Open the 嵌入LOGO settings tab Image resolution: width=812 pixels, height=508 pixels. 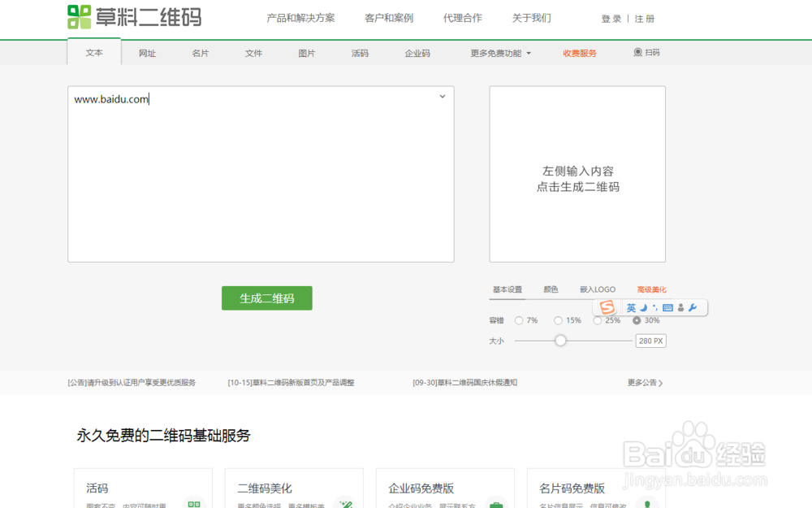click(598, 289)
